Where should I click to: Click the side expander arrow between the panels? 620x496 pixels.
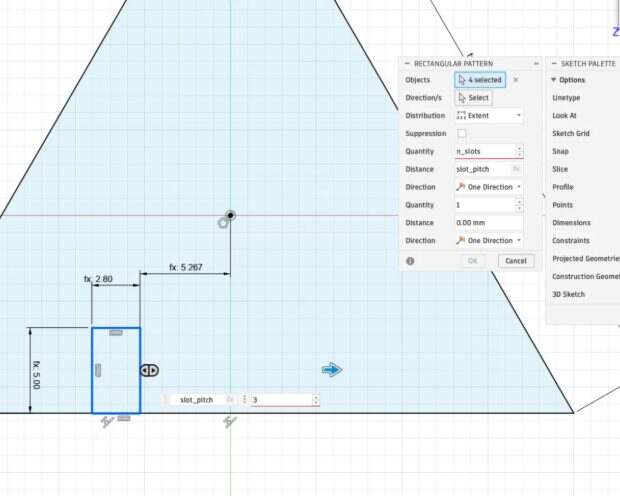[x=544, y=196]
